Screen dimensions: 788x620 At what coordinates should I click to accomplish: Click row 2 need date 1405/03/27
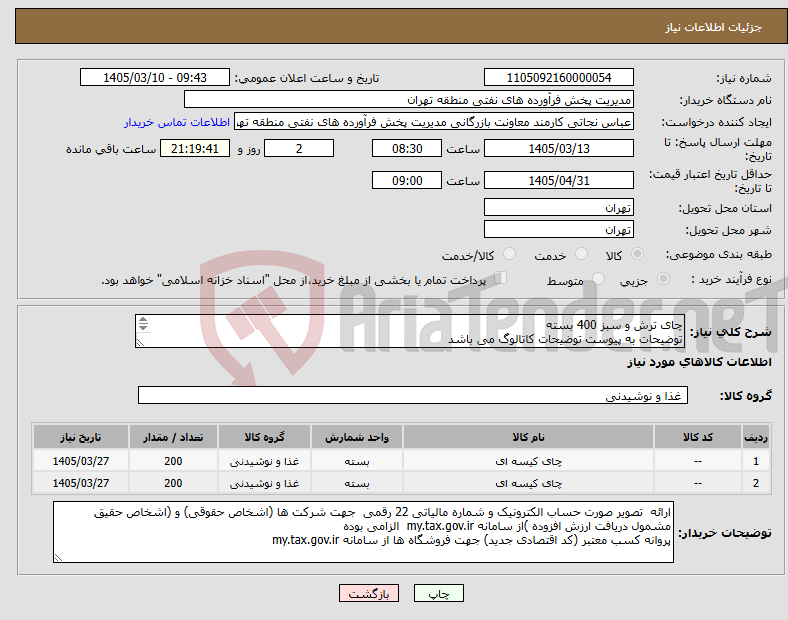tap(81, 483)
